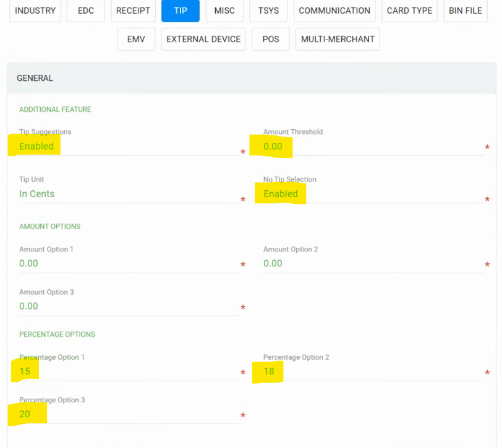
Task: Switch to the INDUSTRY tab
Action: pyautogui.click(x=35, y=11)
